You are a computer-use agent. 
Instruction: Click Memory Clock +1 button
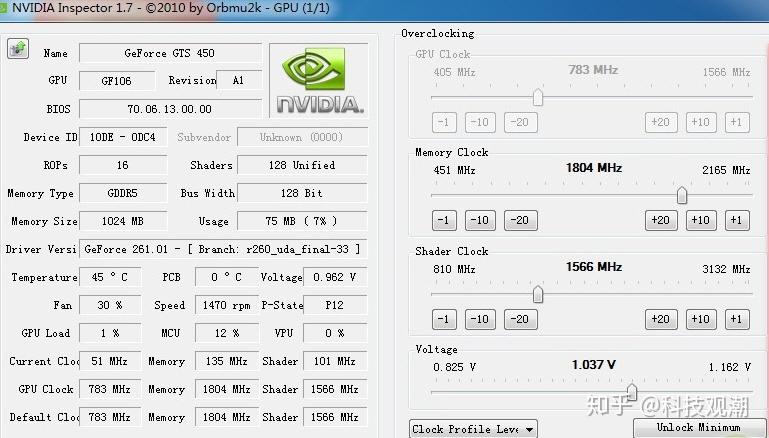click(737, 220)
